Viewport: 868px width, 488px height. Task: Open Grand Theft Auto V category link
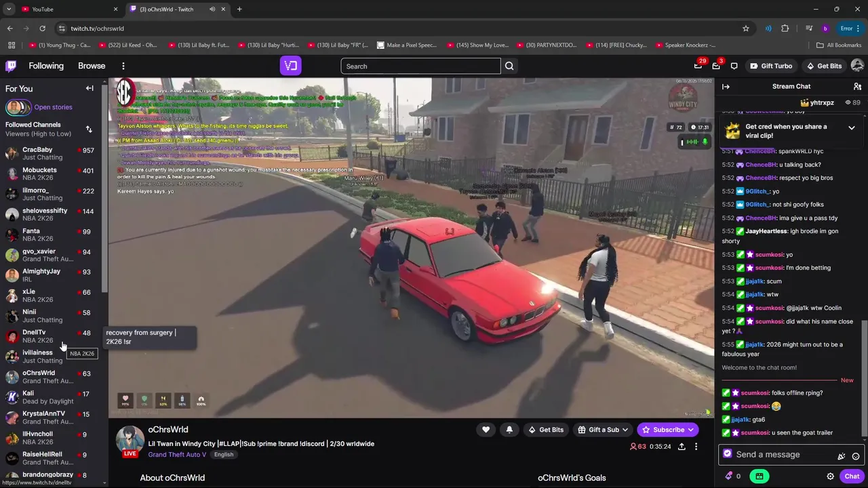pyautogui.click(x=177, y=455)
